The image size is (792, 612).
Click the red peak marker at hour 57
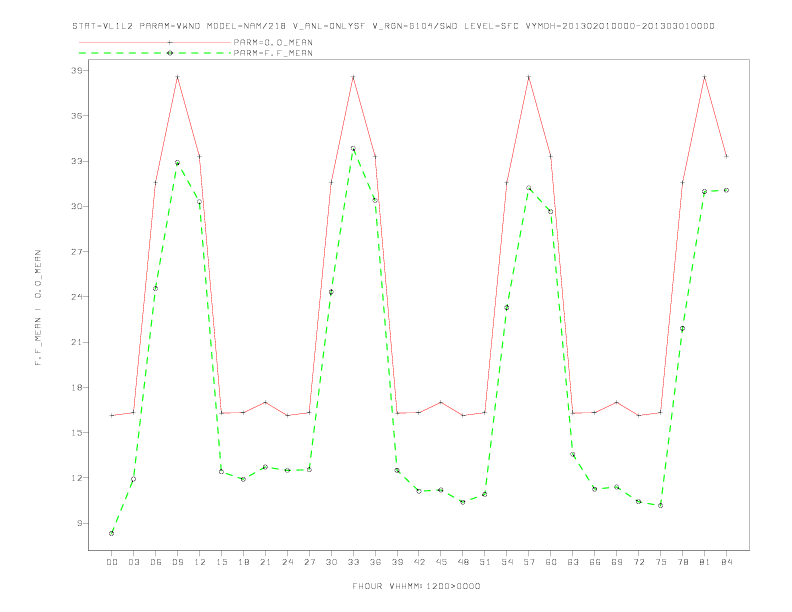(529, 77)
